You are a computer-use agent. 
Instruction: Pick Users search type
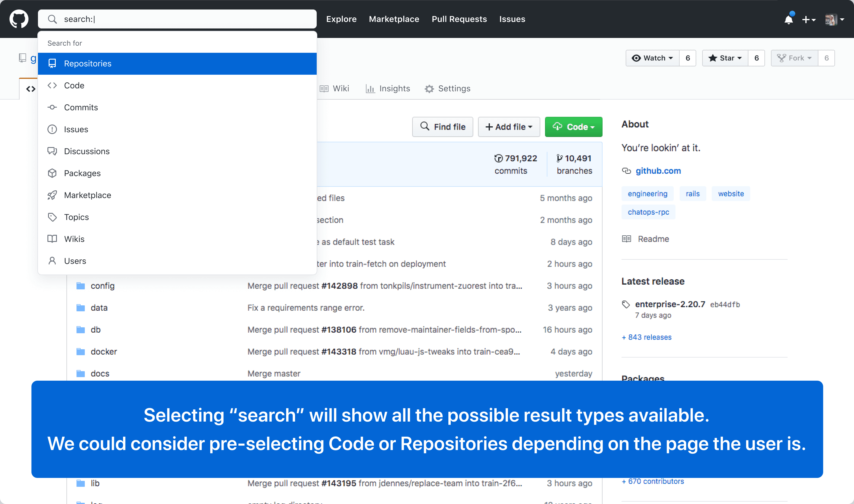[x=177, y=261]
